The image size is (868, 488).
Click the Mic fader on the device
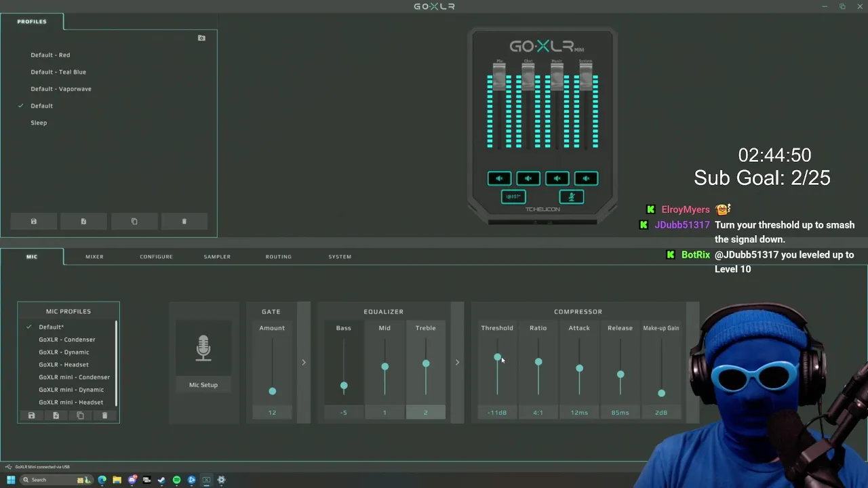coord(499,77)
